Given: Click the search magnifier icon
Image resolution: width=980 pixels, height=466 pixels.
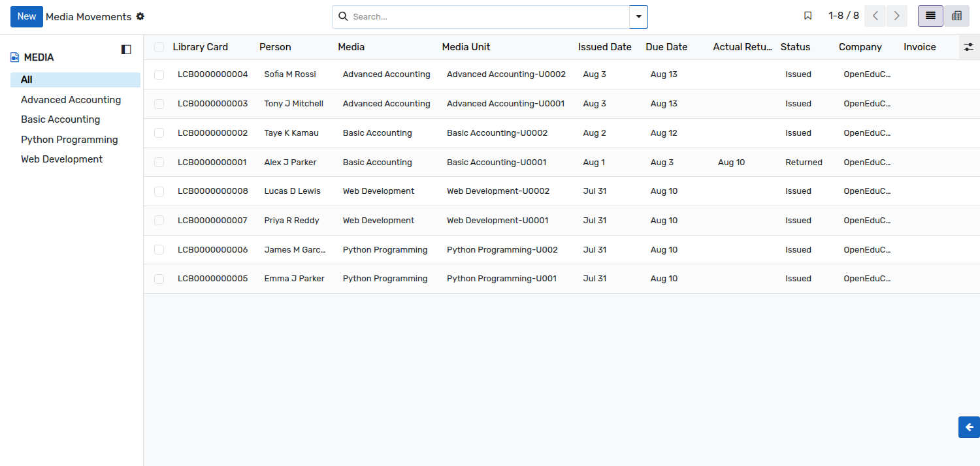Looking at the screenshot, I should coord(343,16).
